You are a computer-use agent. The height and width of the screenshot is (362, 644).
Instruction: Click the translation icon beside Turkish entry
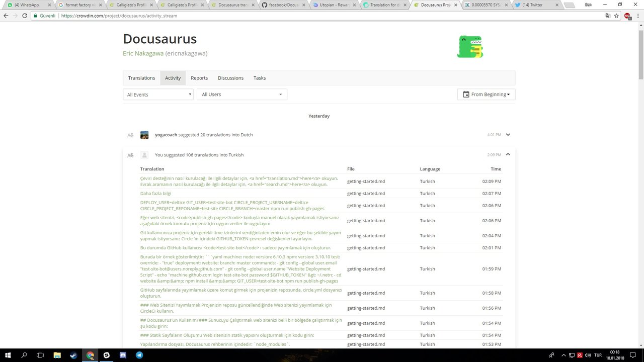[130, 155]
